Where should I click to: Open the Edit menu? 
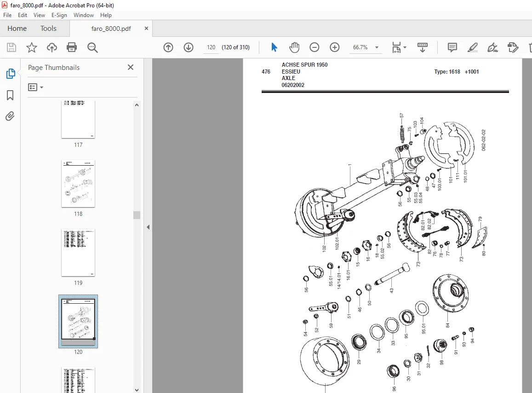tap(23, 15)
